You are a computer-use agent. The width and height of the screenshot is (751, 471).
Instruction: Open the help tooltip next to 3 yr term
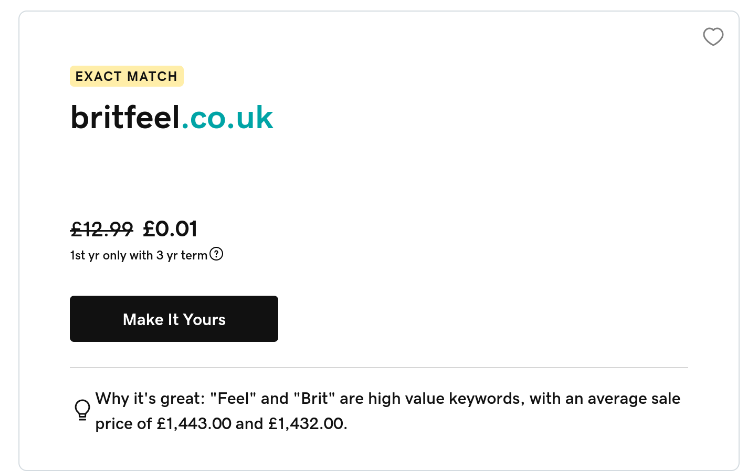216,254
